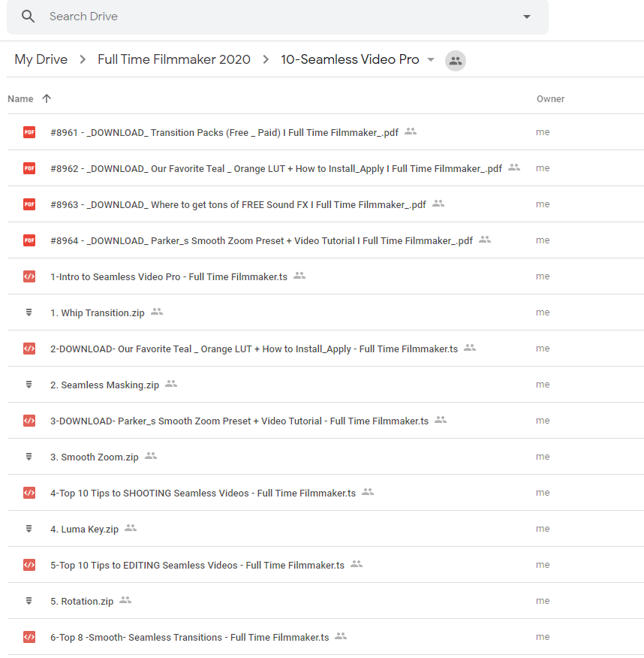Click the shared folder people icon in breadcrumb

pyautogui.click(x=456, y=61)
